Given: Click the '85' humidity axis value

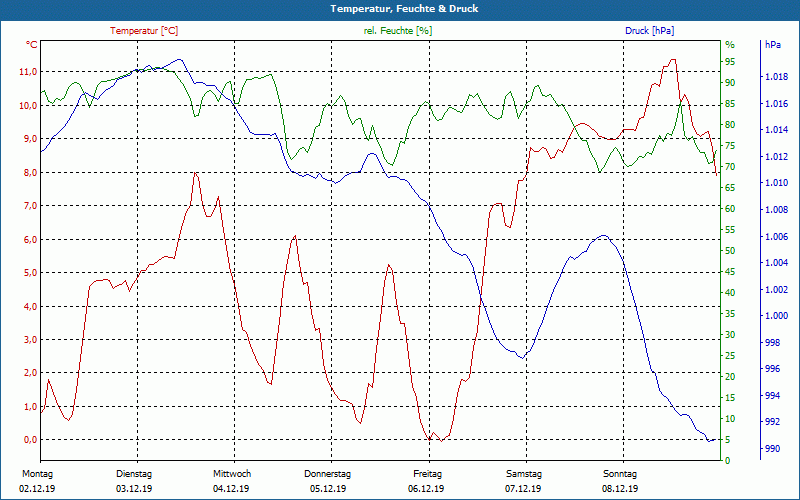Looking at the screenshot, I should 730,104.
